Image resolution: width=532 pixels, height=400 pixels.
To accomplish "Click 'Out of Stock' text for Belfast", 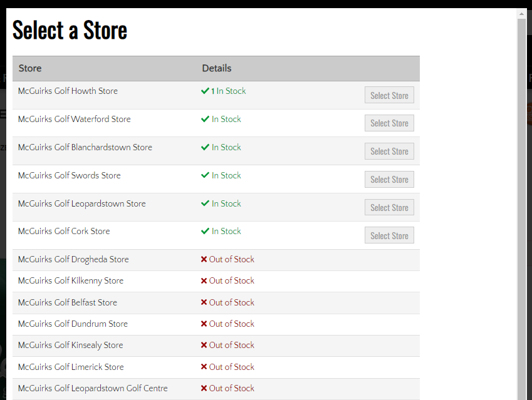I will pos(231,302).
